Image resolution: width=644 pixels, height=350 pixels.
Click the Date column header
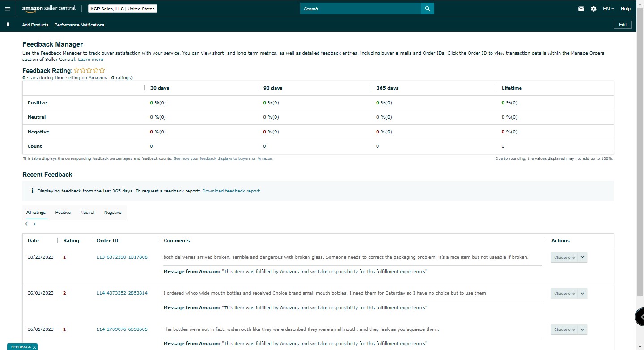(33, 241)
